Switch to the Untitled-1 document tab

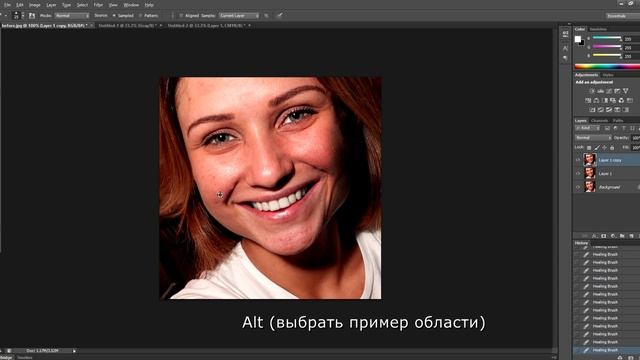click(x=127, y=25)
